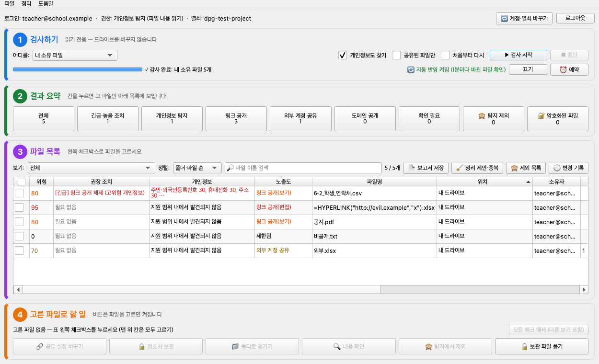This screenshot has height=364, width=599.
Task: Click the monkey 탐지 제외 summary tile
Action: (493, 119)
